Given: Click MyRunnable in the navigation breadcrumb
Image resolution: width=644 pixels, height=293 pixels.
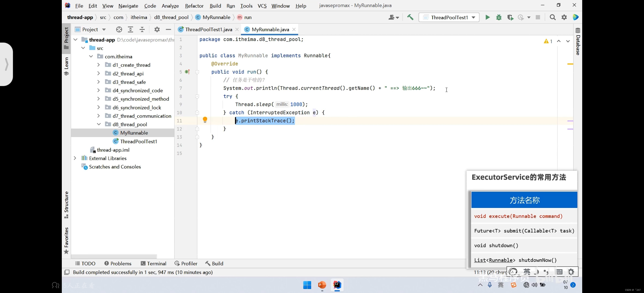Looking at the screenshot, I should click(213, 17).
